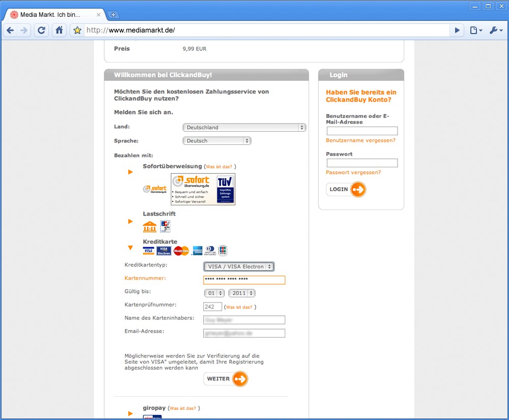Click the browser Reload button

point(42,31)
